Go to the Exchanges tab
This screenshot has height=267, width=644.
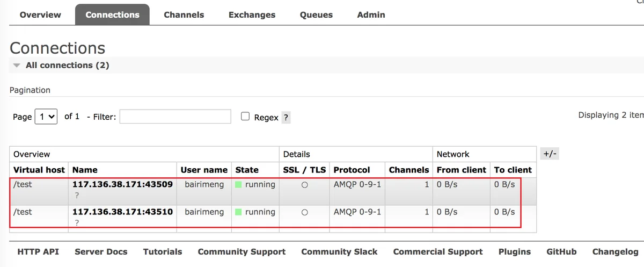coord(252,15)
